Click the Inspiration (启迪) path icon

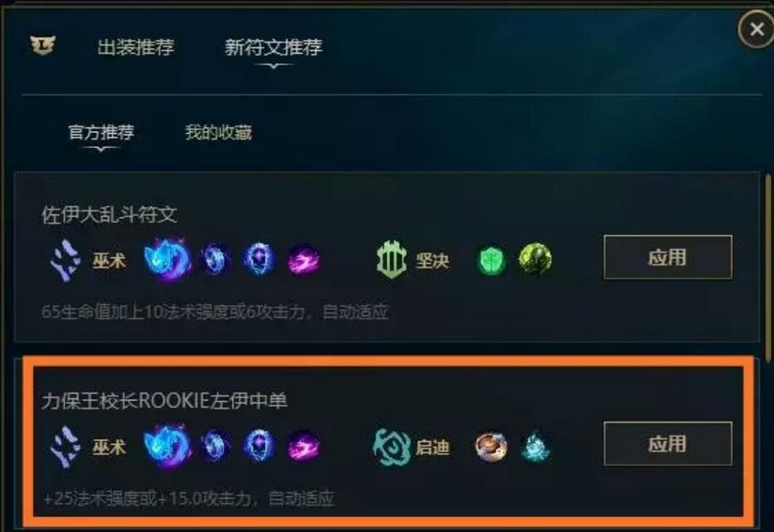[392, 446]
